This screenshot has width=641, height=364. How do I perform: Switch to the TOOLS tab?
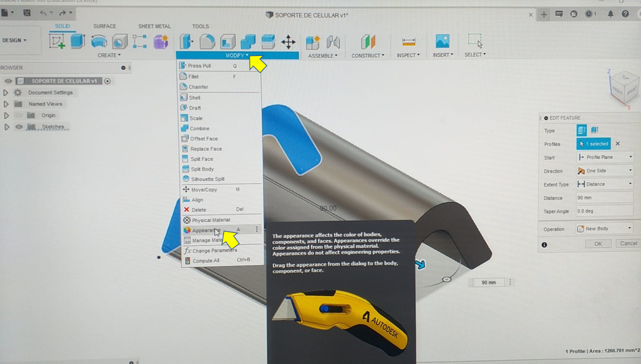pos(200,26)
